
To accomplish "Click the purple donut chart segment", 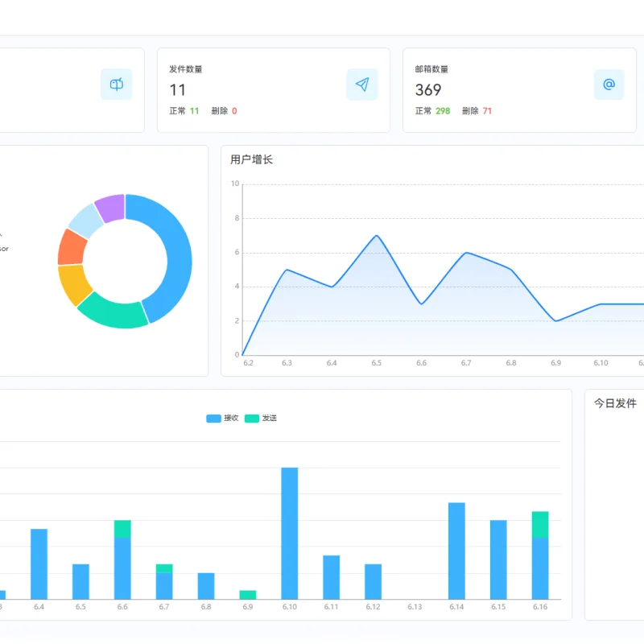I will pos(111,208).
